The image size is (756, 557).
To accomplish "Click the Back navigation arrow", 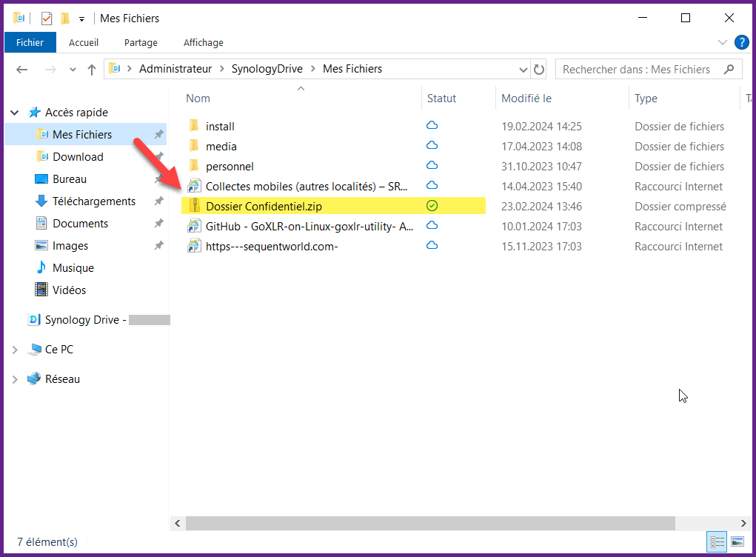I will (x=22, y=70).
